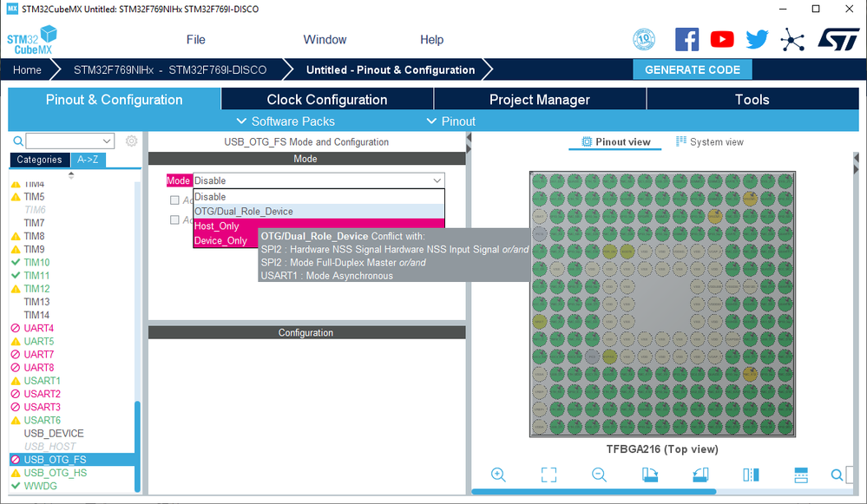Zoom out on the pinout view

click(x=599, y=475)
